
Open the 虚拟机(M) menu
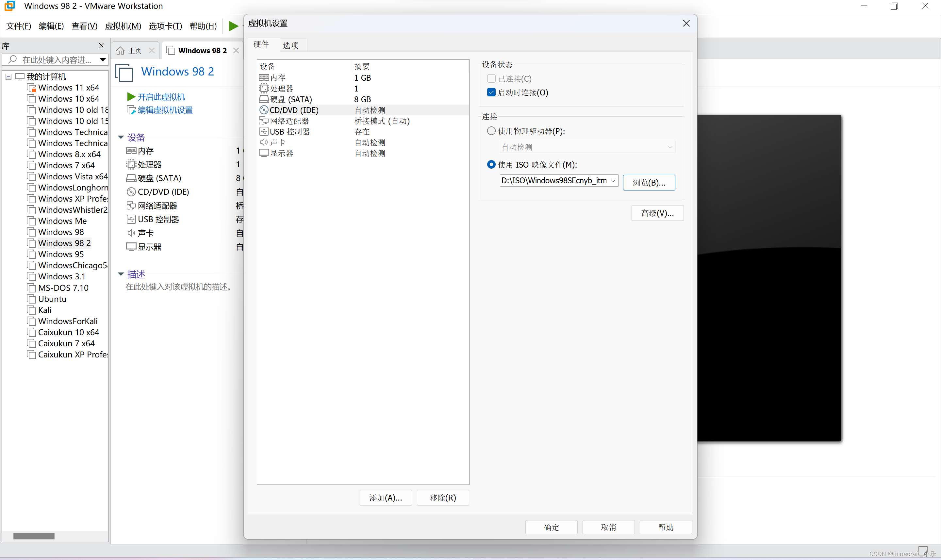coord(123,26)
